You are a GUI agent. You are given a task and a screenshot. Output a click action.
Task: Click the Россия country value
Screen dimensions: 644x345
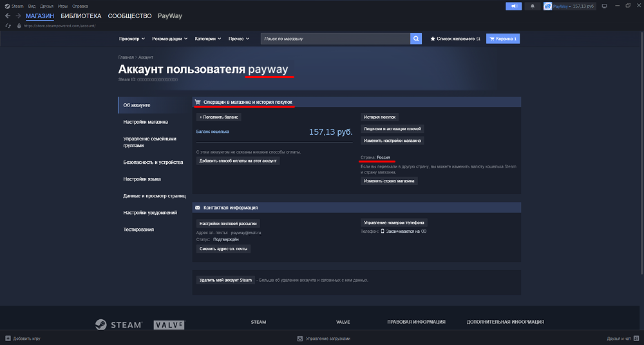coord(383,157)
